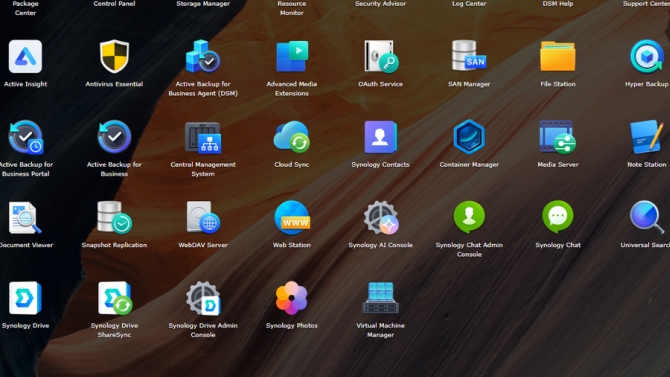
Task: Click the Control Panel label
Action: (114, 3)
